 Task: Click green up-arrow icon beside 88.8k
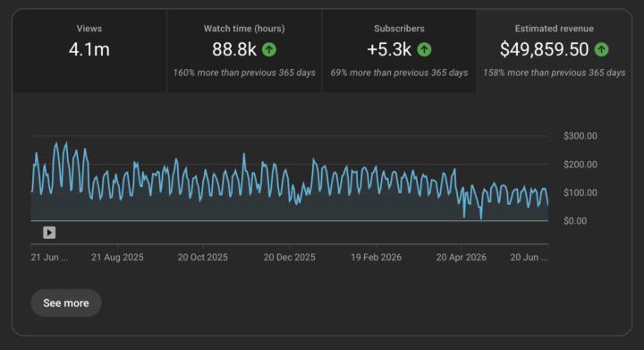coord(269,50)
